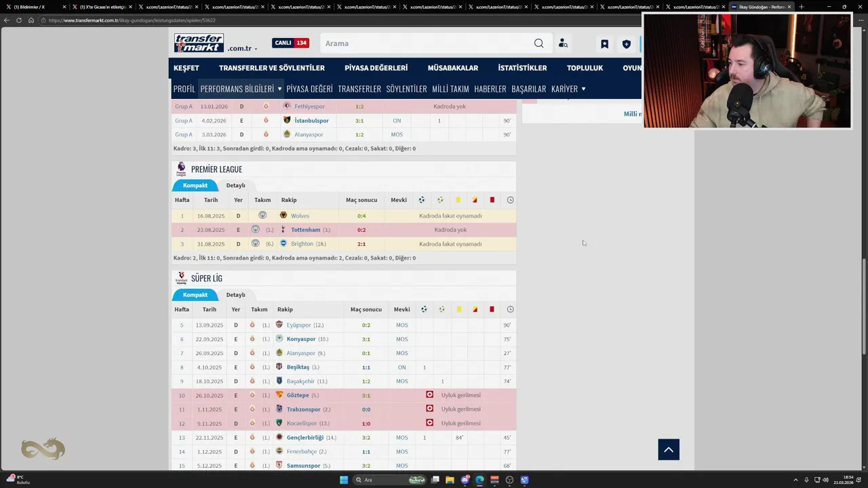Click the 3:2 result against Gençlerbirliği
The height and width of the screenshot is (488, 868).
click(x=366, y=438)
